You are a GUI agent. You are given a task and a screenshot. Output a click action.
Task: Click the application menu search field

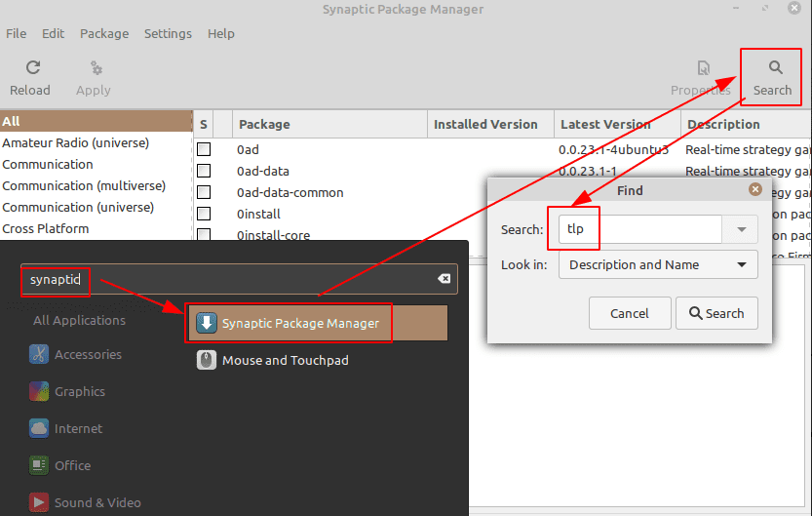pyautogui.click(x=239, y=279)
